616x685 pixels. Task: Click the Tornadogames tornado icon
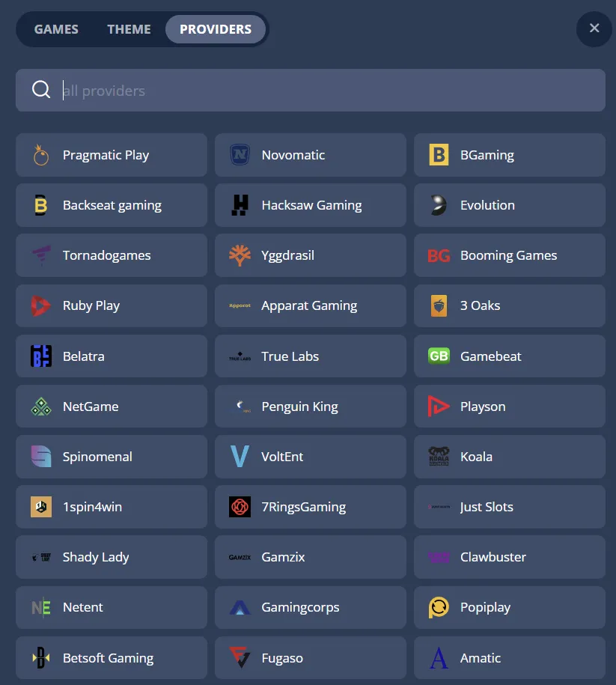pyautogui.click(x=41, y=255)
